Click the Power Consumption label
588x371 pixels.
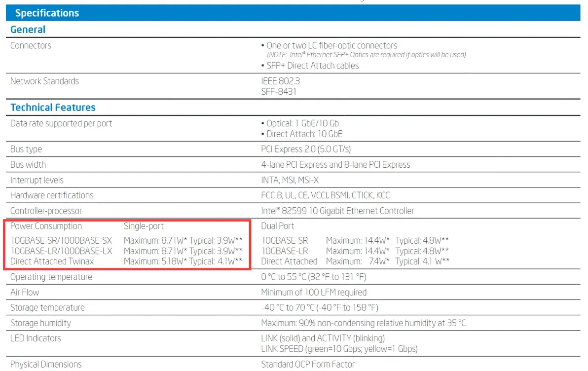(46, 226)
